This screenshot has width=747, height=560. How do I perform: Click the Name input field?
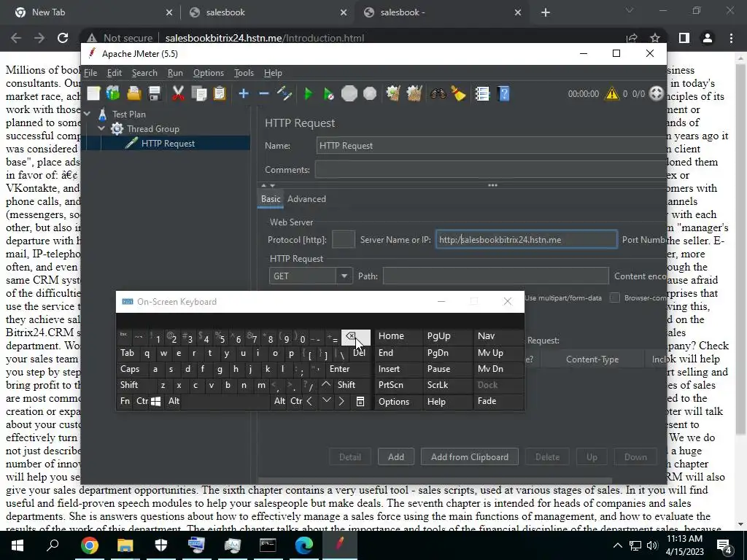[491, 146]
